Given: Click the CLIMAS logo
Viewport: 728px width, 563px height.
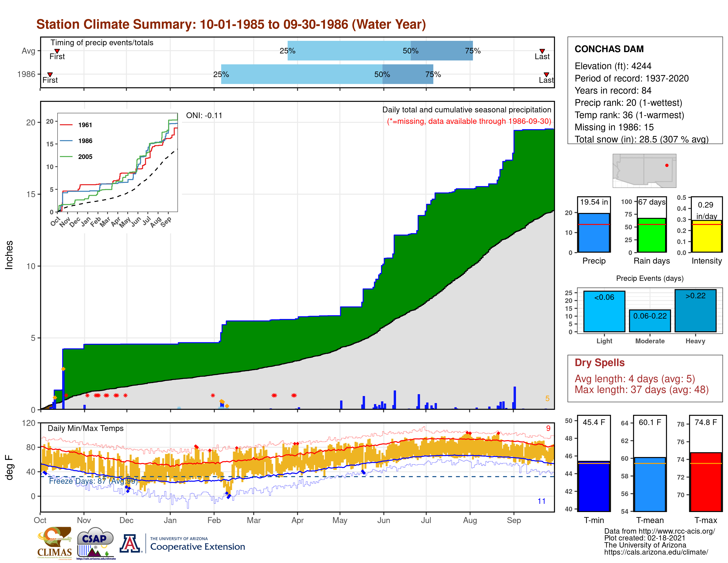Looking at the screenshot, I should pos(55,543).
